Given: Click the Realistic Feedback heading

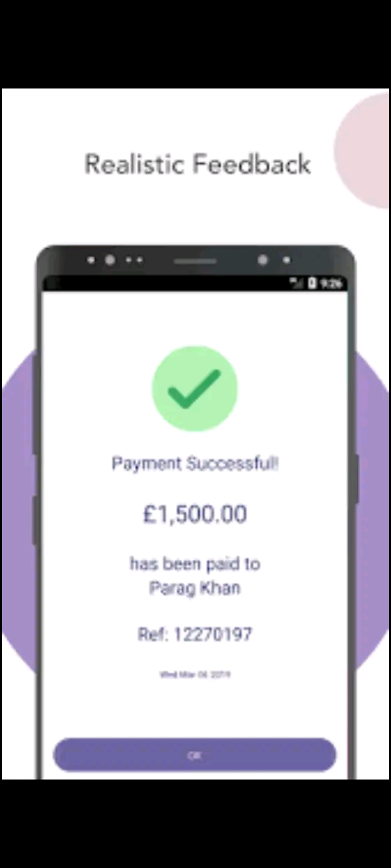Looking at the screenshot, I should (198, 164).
